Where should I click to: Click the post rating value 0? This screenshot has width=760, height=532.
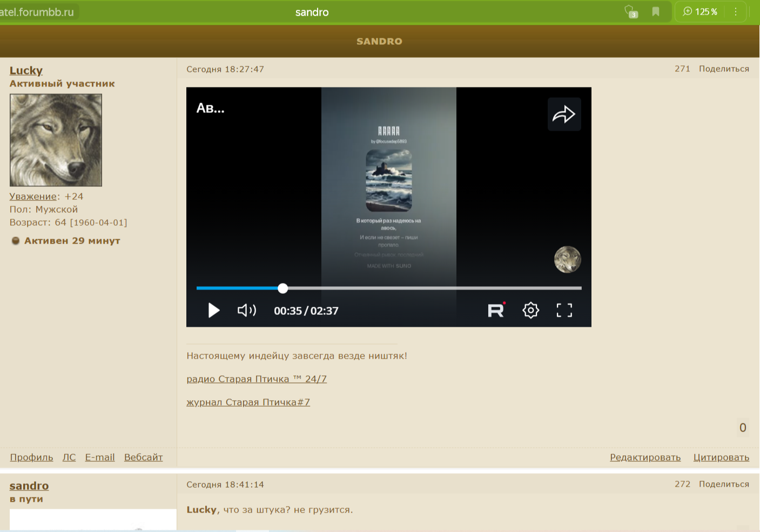tap(743, 428)
